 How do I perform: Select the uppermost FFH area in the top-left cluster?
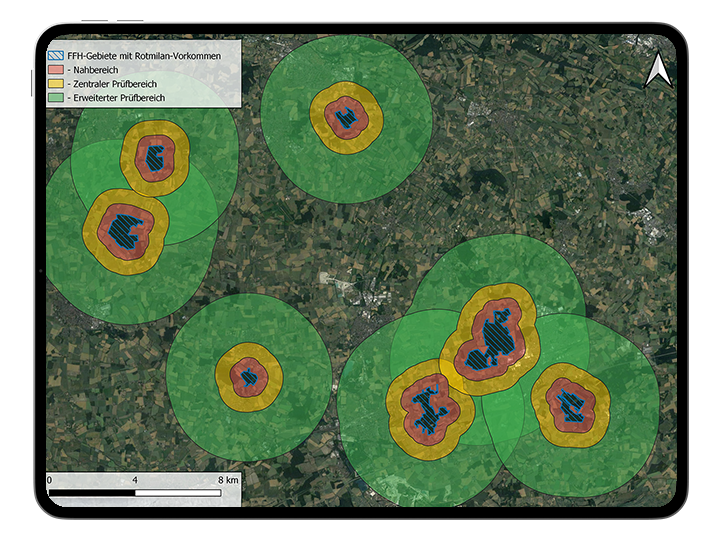[155, 158]
